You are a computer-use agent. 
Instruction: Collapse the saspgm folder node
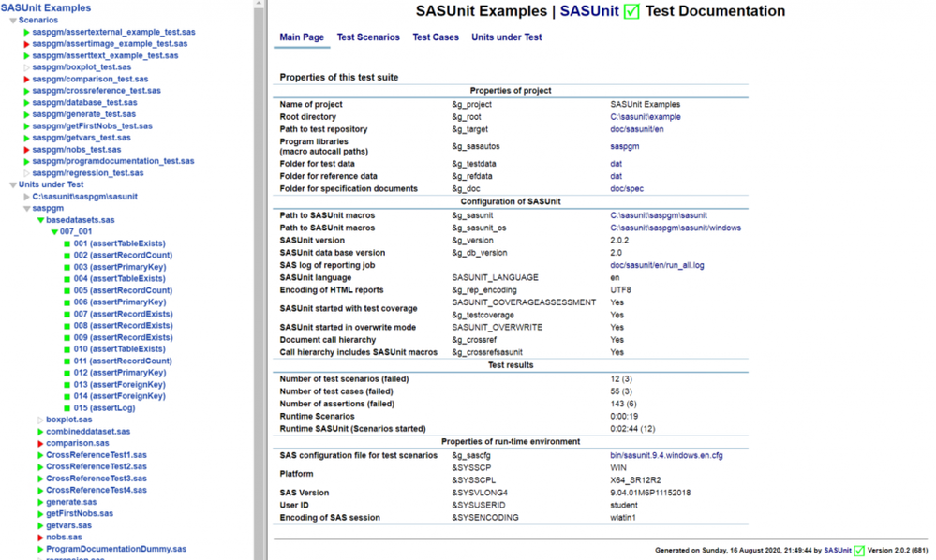point(27,209)
